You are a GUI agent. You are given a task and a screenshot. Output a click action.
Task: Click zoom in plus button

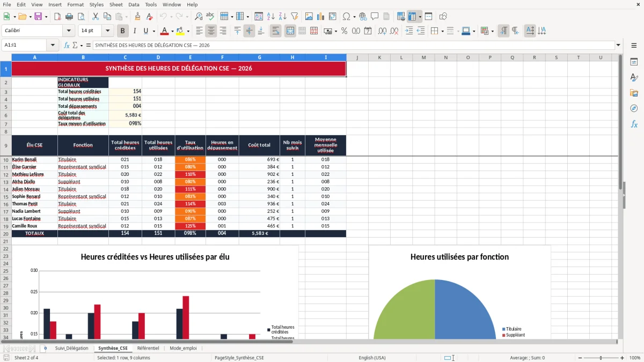pyautogui.click(x=623, y=358)
